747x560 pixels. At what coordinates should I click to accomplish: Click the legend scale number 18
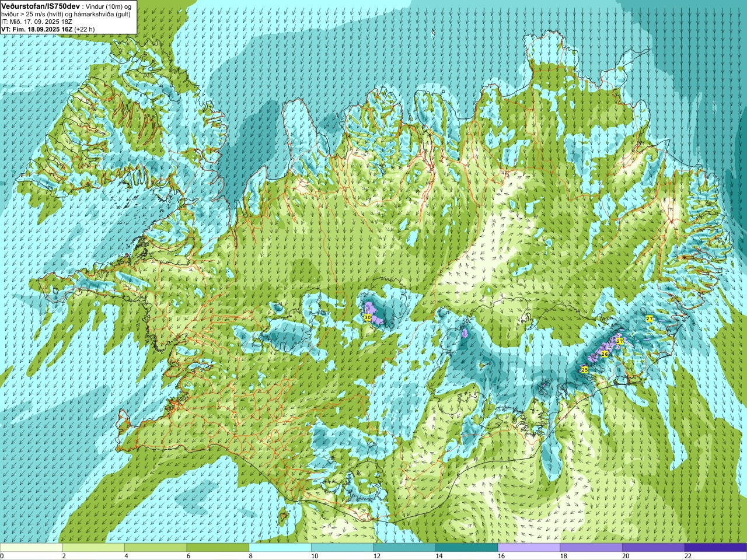pyautogui.click(x=564, y=556)
